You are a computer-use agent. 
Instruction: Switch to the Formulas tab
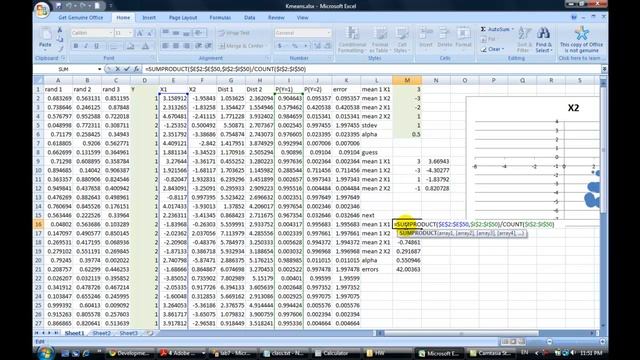(220, 18)
